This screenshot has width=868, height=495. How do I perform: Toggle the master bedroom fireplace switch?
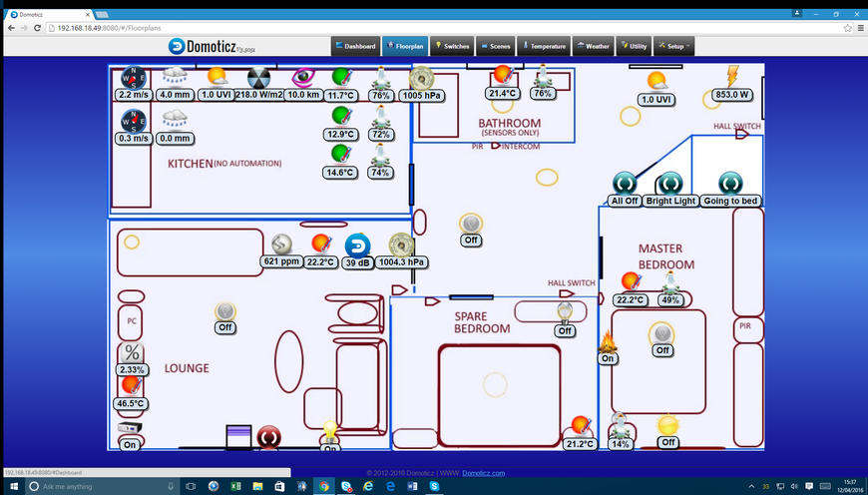pyautogui.click(x=608, y=342)
